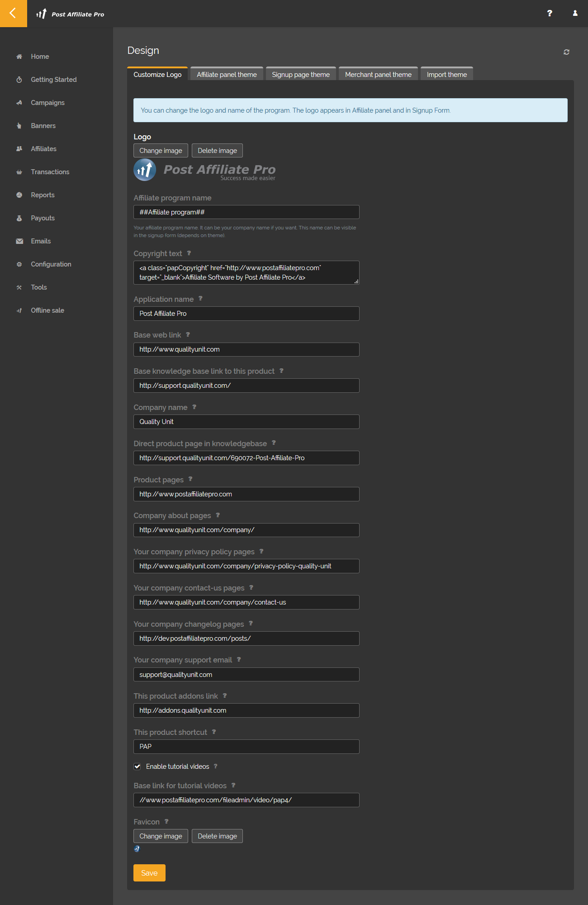Screen dimensions: 588x905
Task: Click the Affiliates people icon
Action: [19, 149]
